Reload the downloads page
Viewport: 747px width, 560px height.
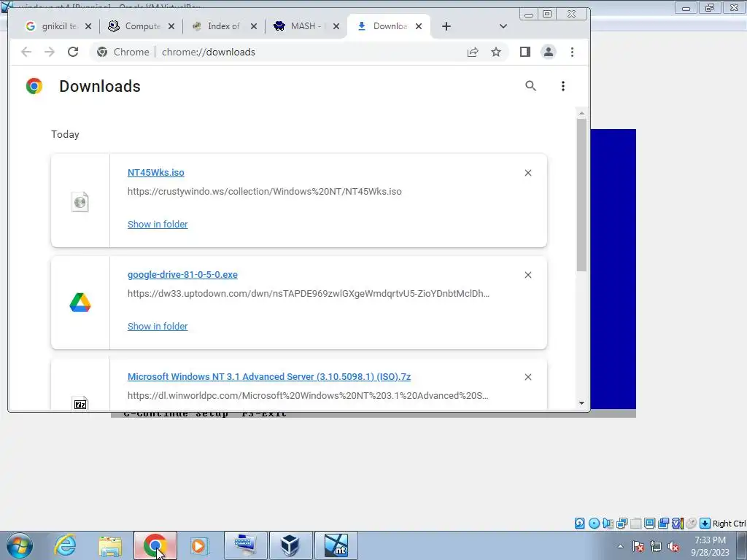tap(73, 52)
